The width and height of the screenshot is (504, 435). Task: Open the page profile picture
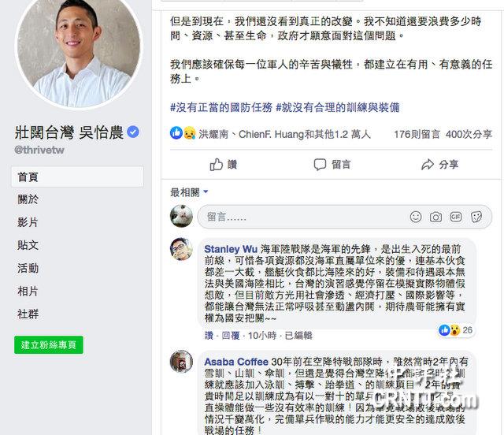[79, 52]
